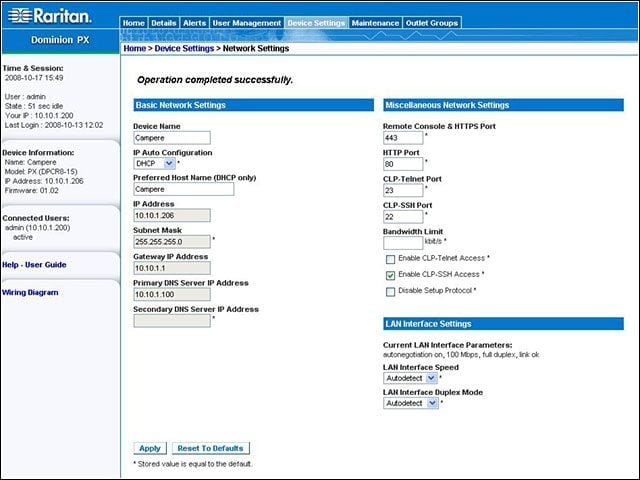This screenshot has width=640, height=480.
Task: Tick Disable Setup Protocol checkbox
Action: click(390, 291)
